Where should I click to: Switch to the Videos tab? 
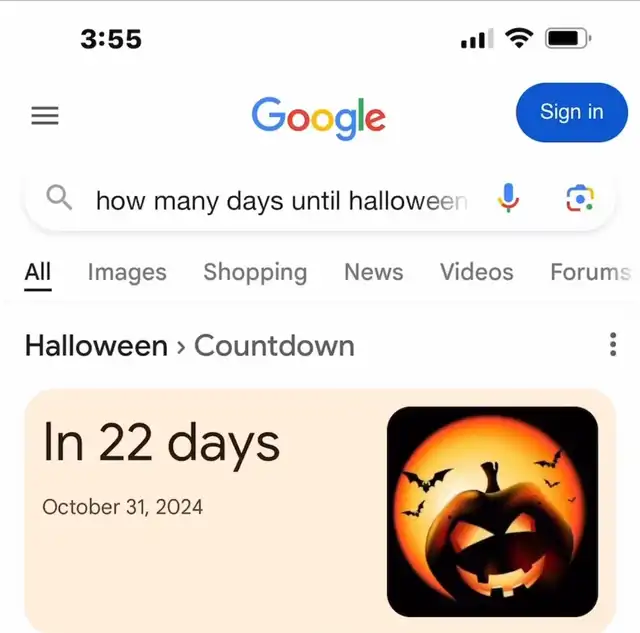pos(477,272)
